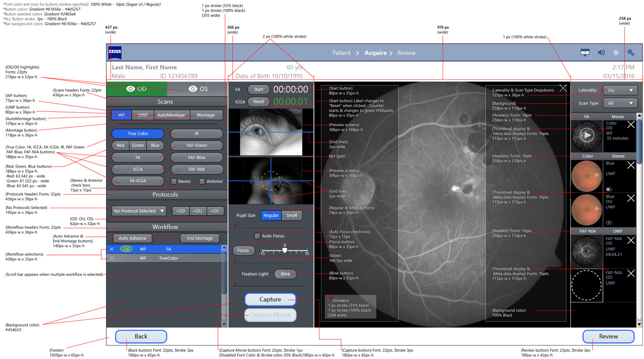Toggle the Auto Focus checkbox
The width and height of the screenshot is (644, 359).
point(257,236)
